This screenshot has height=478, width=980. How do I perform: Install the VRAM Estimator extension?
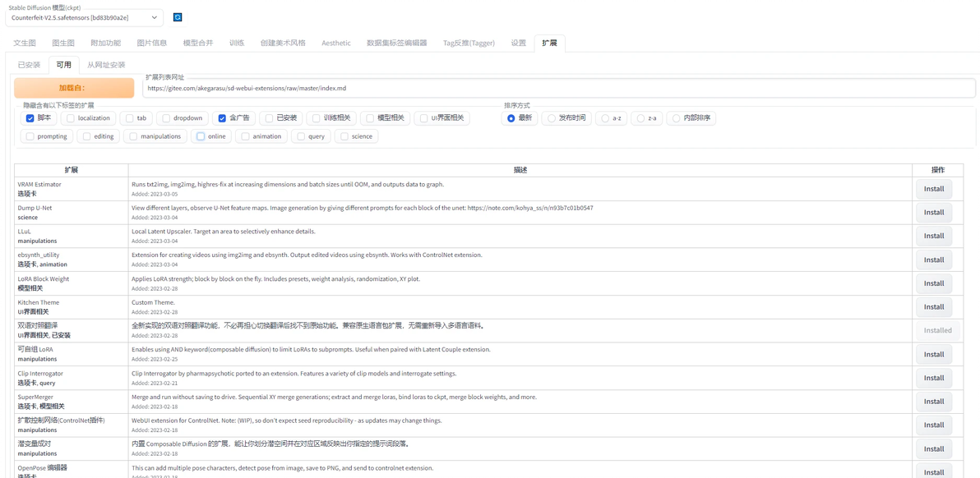[x=934, y=188]
